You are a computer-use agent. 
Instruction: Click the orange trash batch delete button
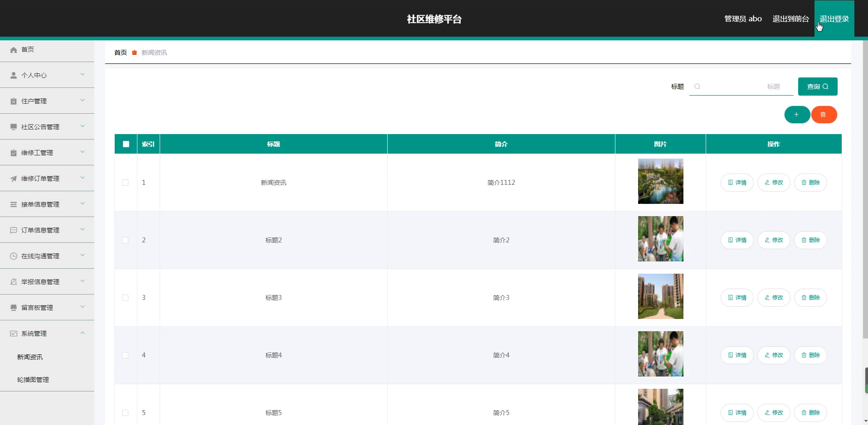(x=824, y=115)
